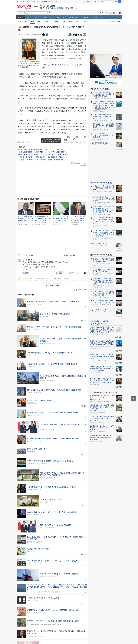The image size is (138, 644).
Task: Open settings via the gear icon
Action: [120, 13]
